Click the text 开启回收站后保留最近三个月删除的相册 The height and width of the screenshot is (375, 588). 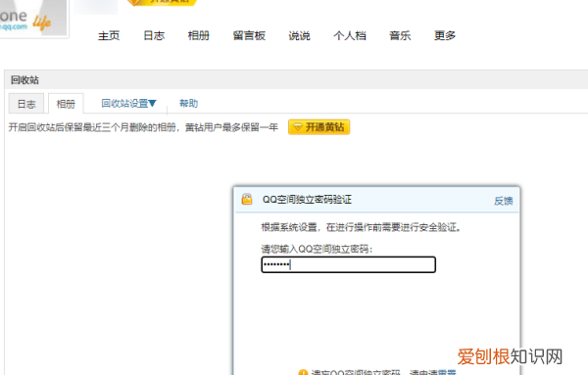tap(92, 127)
